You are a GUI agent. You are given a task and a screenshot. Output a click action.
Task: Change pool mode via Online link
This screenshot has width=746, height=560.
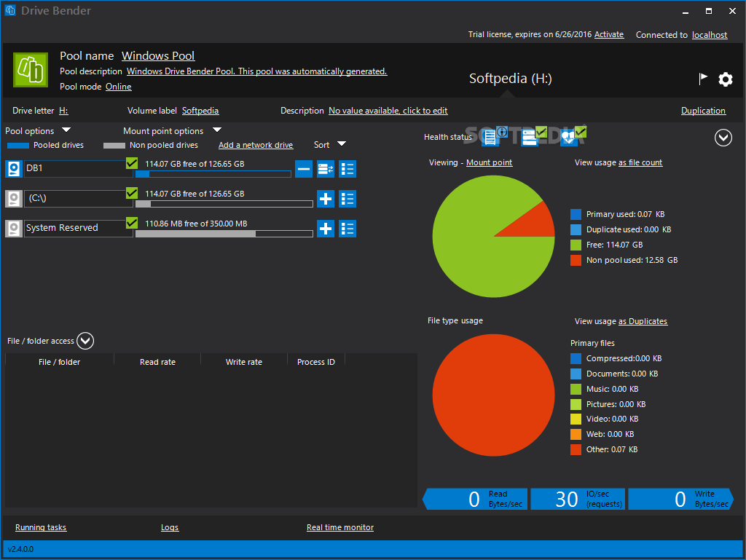coord(119,87)
